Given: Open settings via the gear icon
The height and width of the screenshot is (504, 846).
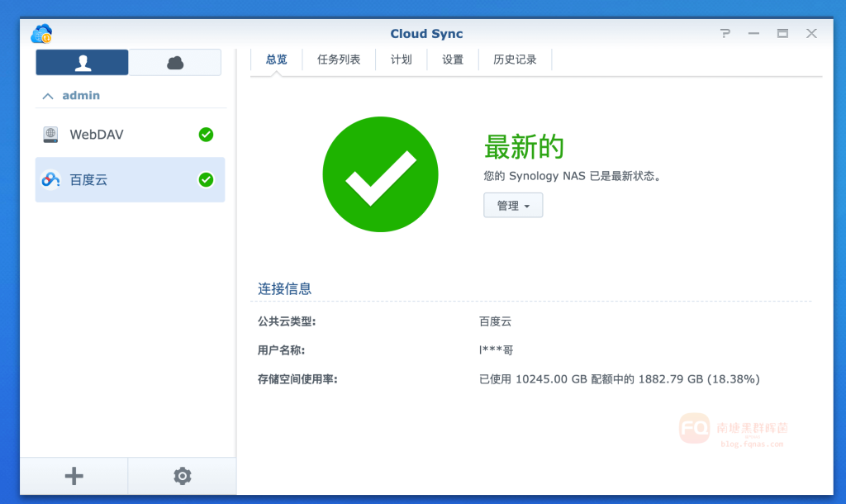Looking at the screenshot, I should [182, 475].
